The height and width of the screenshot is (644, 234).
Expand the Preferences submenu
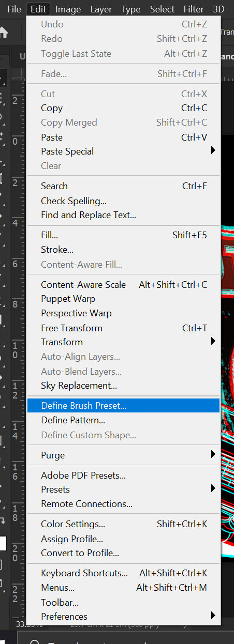click(123, 617)
